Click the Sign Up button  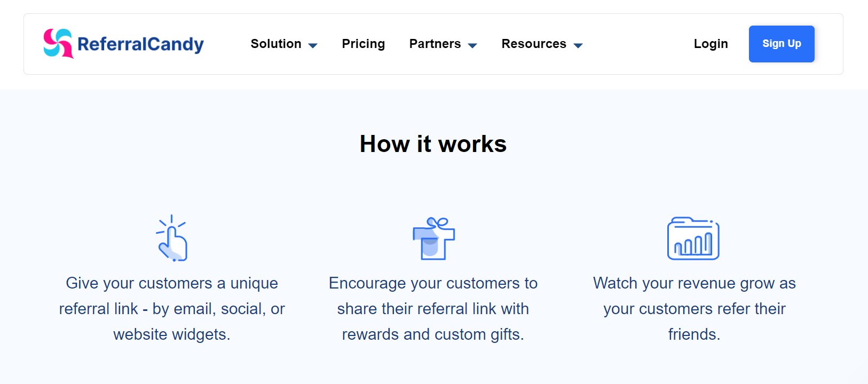pyautogui.click(x=782, y=44)
